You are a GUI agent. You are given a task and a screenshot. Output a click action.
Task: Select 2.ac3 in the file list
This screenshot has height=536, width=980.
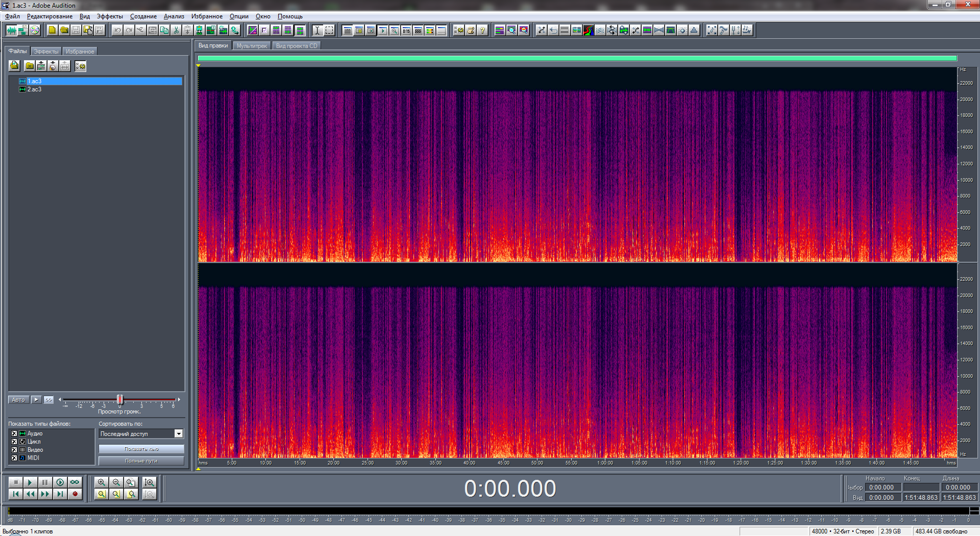[34, 89]
